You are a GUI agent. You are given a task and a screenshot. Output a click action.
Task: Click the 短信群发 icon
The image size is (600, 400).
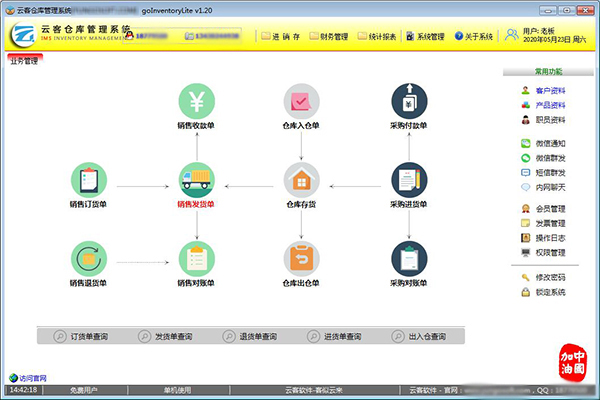point(526,173)
